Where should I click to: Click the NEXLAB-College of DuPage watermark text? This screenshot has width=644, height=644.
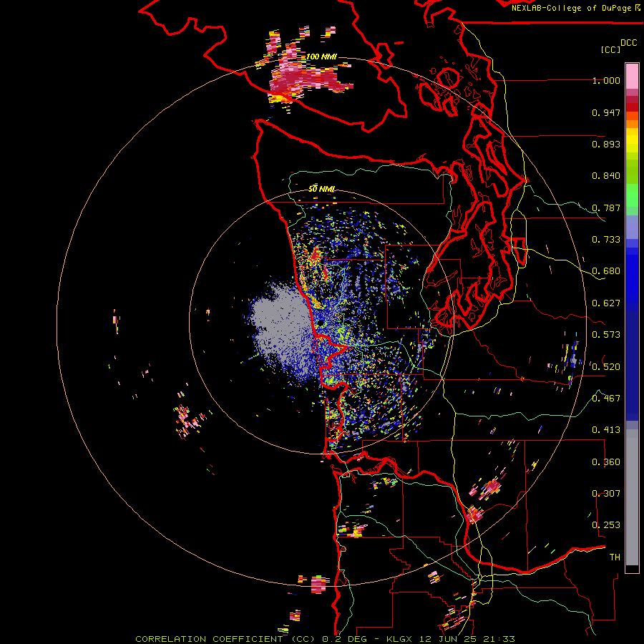coord(572,8)
